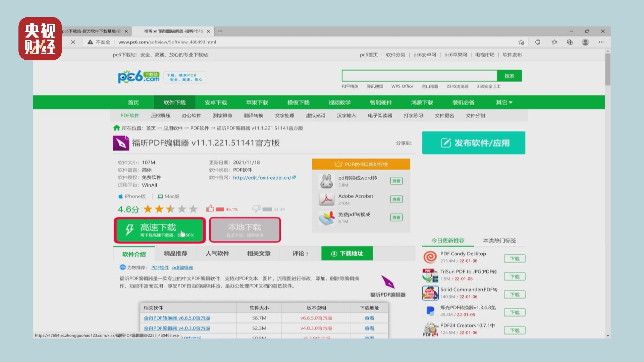644x362 pixels.
Task: Click 查看 next to Adobe Acrobat
Action: click(x=396, y=199)
